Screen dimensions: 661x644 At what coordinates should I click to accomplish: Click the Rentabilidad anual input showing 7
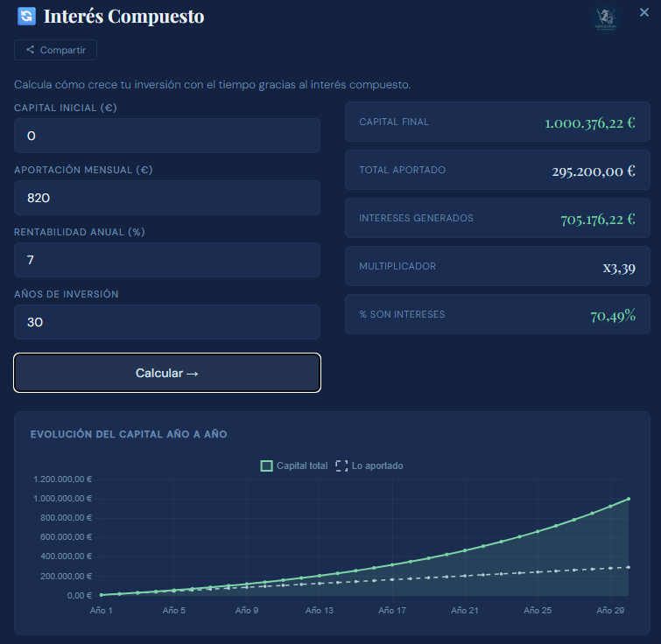tap(167, 260)
